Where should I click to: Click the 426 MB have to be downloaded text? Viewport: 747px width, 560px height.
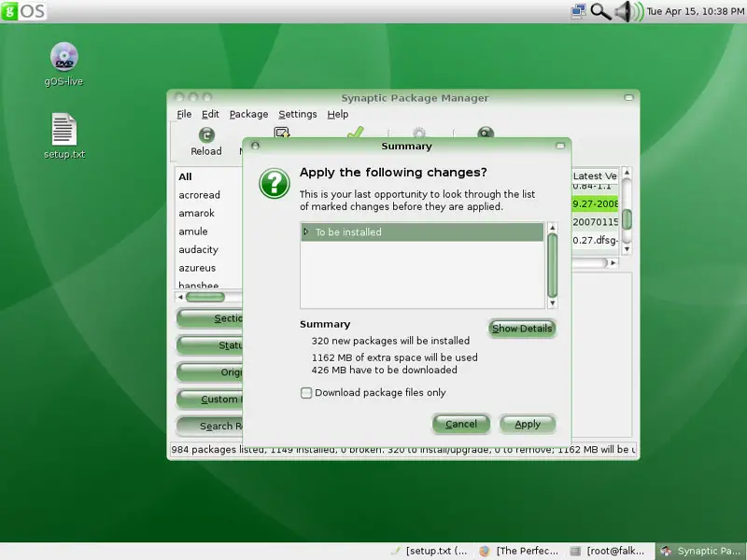(385, 370)
